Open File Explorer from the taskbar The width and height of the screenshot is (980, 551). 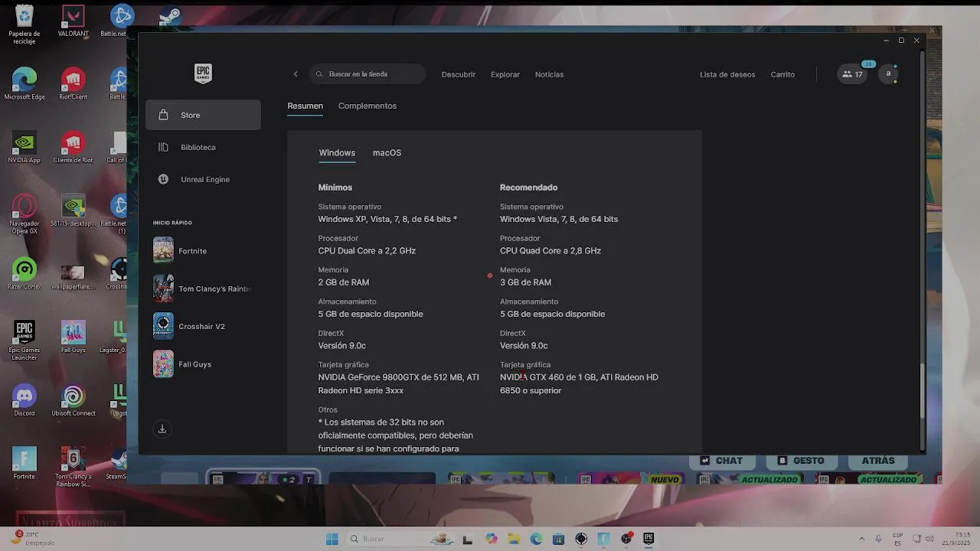click(x=513, y=539)
